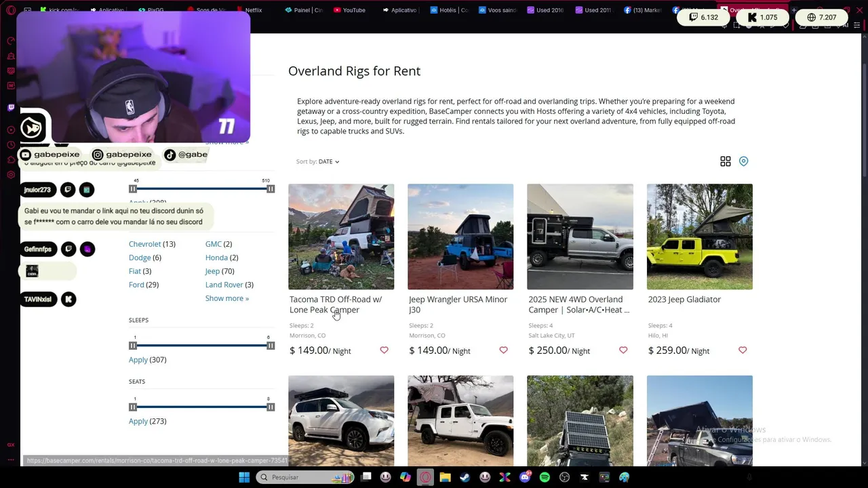Open Tacoma TRD Off-Road w/ Lone Peak Camper title
This screenshot has width=868, height=488.
pos(336,304)
